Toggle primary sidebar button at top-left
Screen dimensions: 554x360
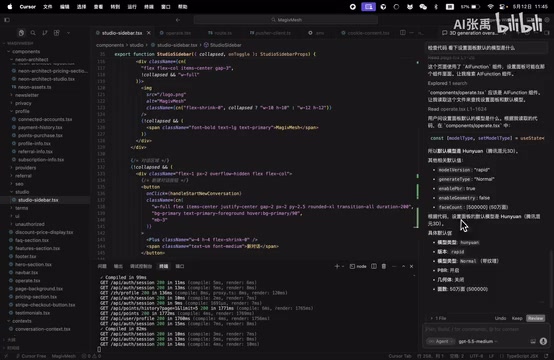click(7, 20)
